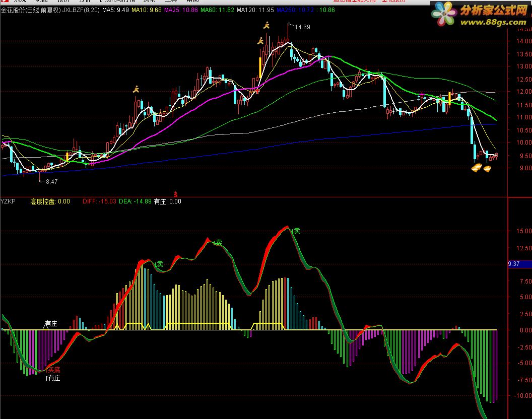
Task: Click the DEA: -14.89 indicator value
Action: click(x=135, y=201)
